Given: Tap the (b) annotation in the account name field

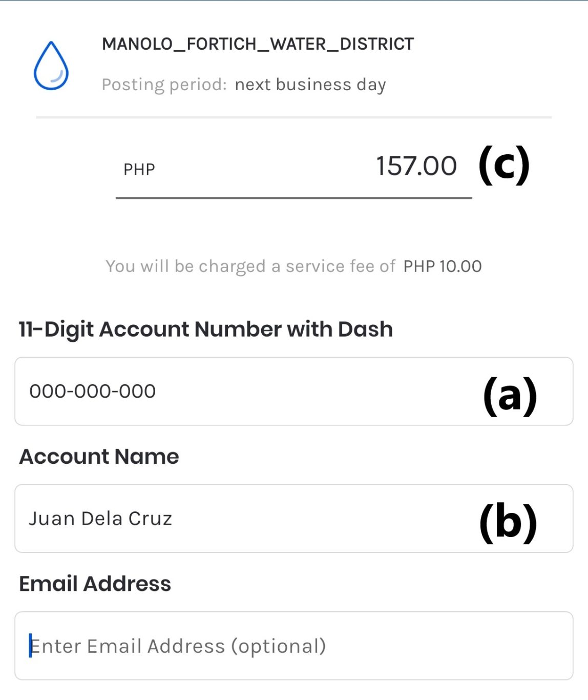Looking at the screenshot, I should click(508, 522).
